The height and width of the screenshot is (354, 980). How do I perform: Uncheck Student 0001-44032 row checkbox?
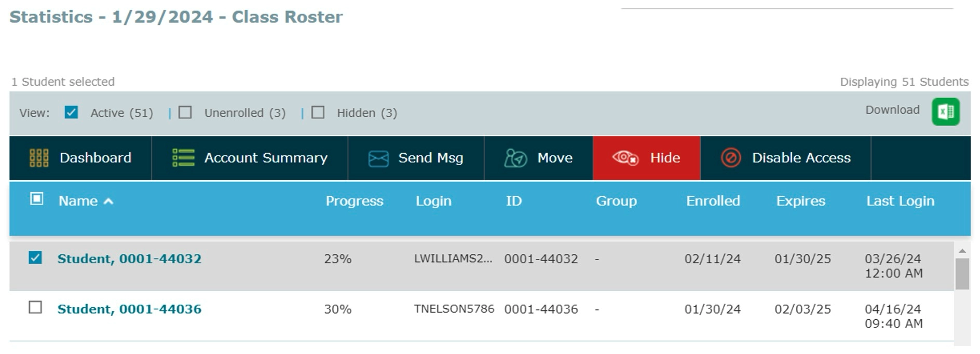(x=35, y=257)
